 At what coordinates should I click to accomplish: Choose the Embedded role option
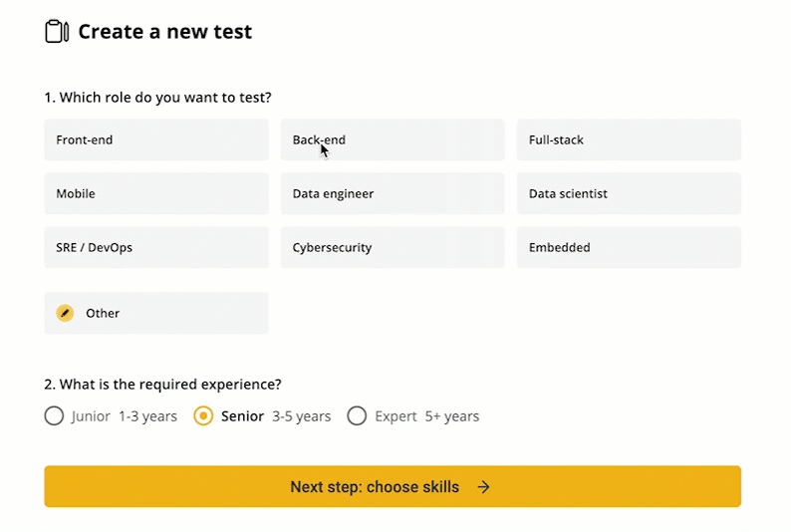(x=629, y=248)
